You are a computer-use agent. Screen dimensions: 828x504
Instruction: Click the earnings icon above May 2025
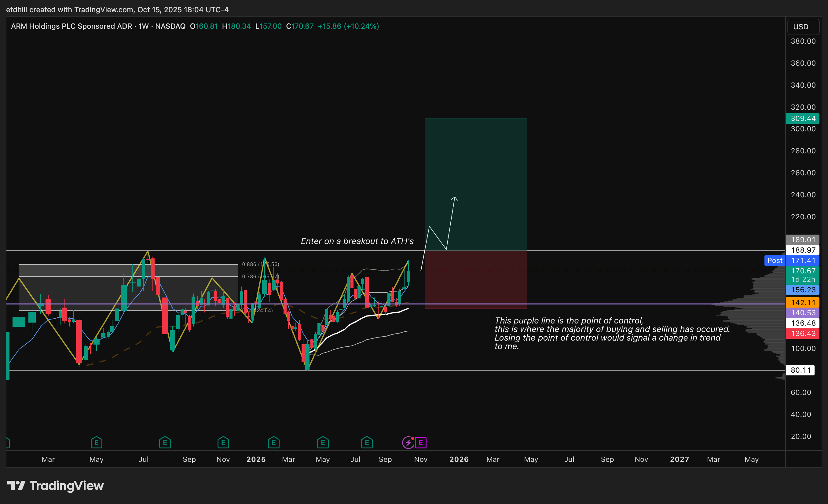tap(323, 443)
